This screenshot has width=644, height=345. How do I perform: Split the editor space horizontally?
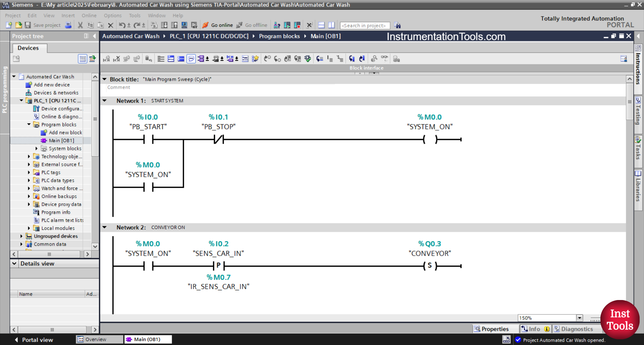pos(321,25)
